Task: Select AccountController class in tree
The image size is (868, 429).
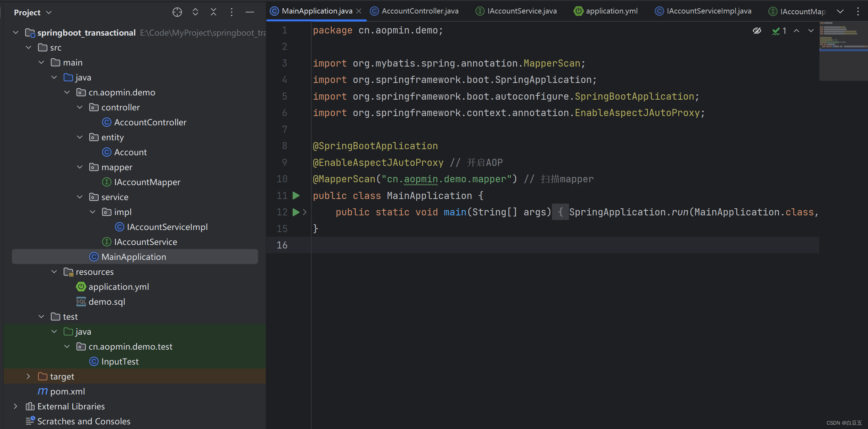Action: [x=144, y=122]
